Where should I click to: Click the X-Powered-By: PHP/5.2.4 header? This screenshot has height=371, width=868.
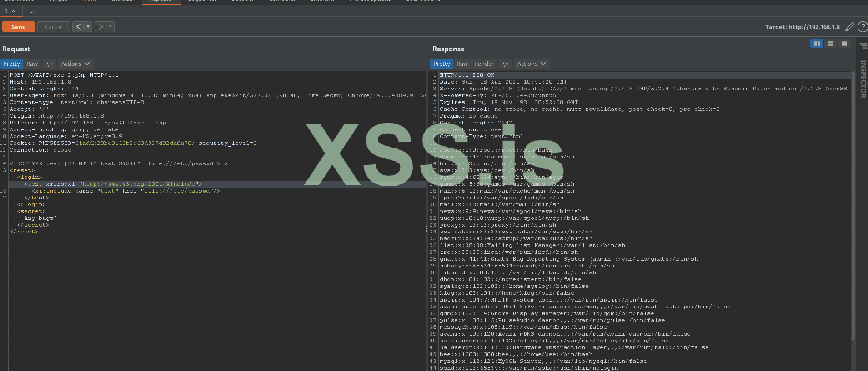point(498,96)
